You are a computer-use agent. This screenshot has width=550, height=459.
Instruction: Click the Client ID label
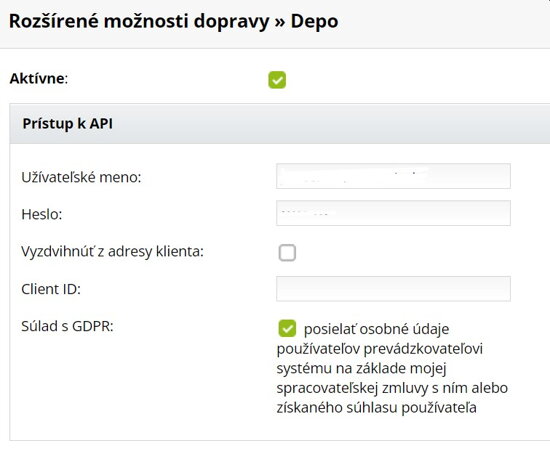coord(51,289)
